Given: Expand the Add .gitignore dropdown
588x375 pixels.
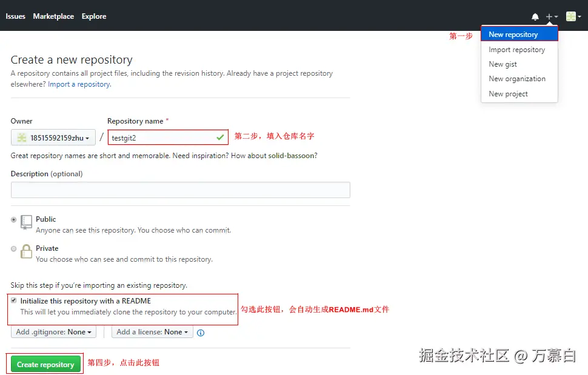Looking at the screenshot, I should [53, 332].
